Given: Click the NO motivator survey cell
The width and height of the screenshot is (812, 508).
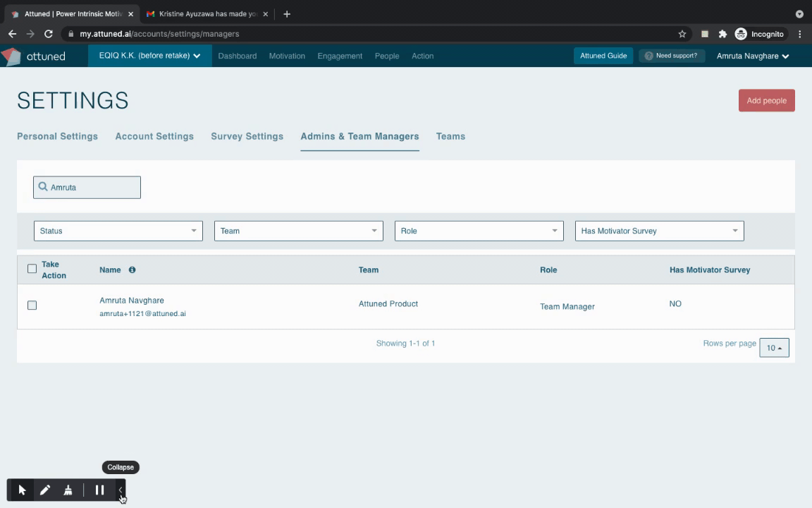Looking at the screenshot, I should 675,304.
